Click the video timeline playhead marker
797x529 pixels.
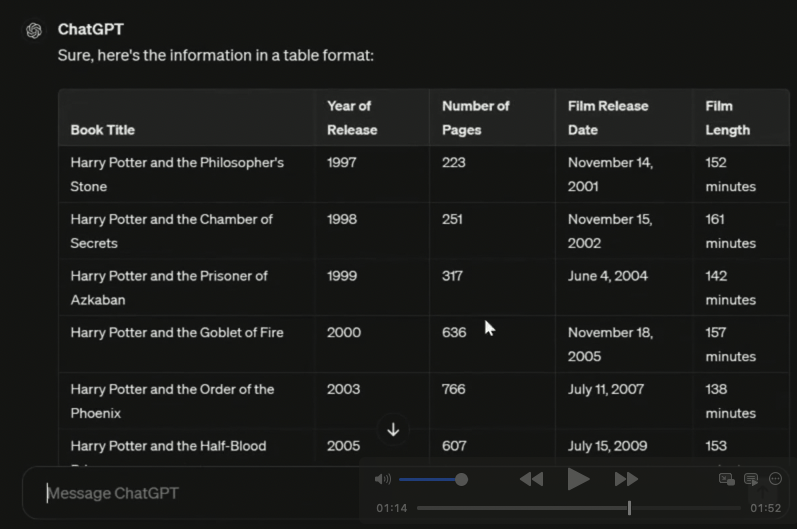point(629,508)
